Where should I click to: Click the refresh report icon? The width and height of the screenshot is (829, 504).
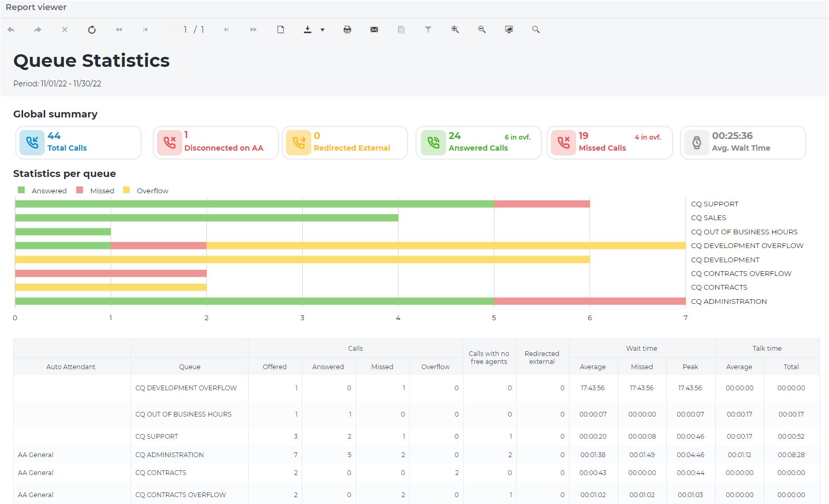point(92,30)
